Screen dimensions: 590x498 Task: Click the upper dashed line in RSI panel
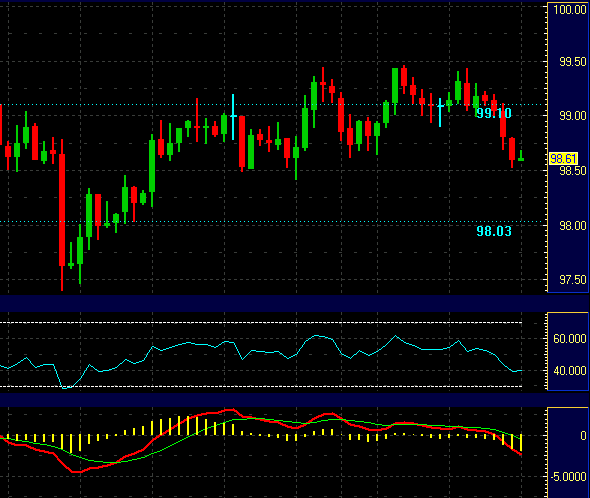pos(261,323)
